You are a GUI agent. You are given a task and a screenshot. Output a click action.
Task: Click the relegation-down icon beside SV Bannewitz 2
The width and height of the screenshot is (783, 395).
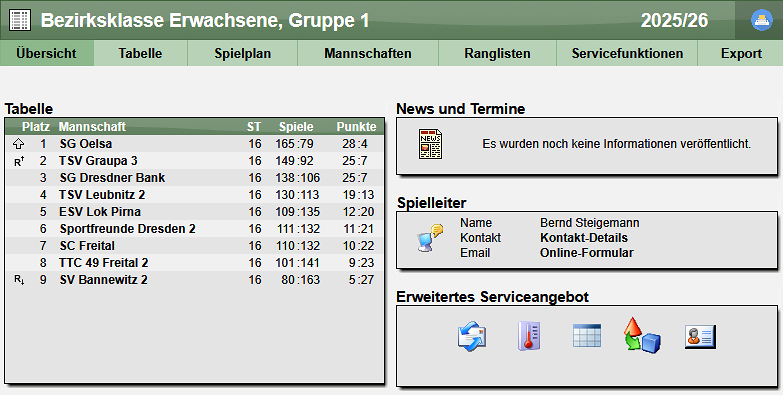click(19, 280)
